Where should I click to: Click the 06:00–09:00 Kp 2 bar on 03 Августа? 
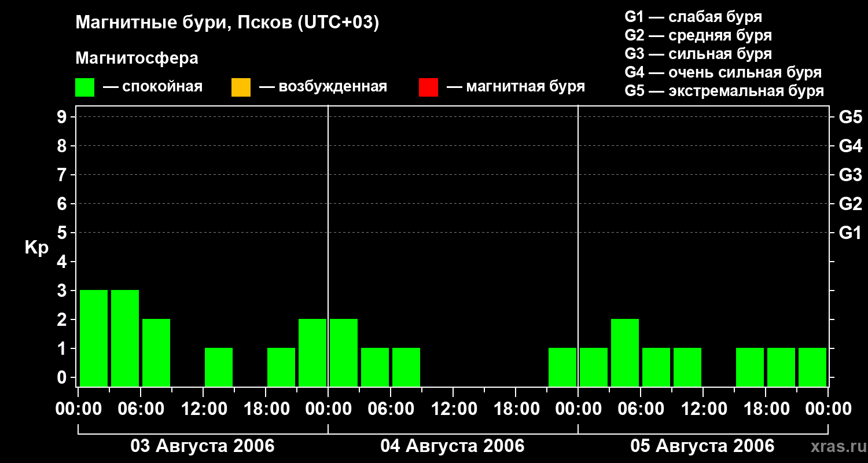point(156,352)
